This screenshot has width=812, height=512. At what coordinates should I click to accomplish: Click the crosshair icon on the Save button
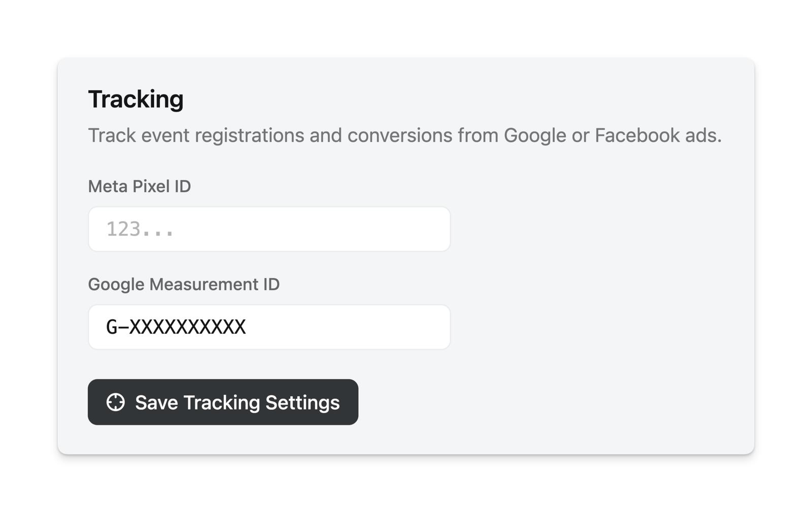tap(115, 402)
